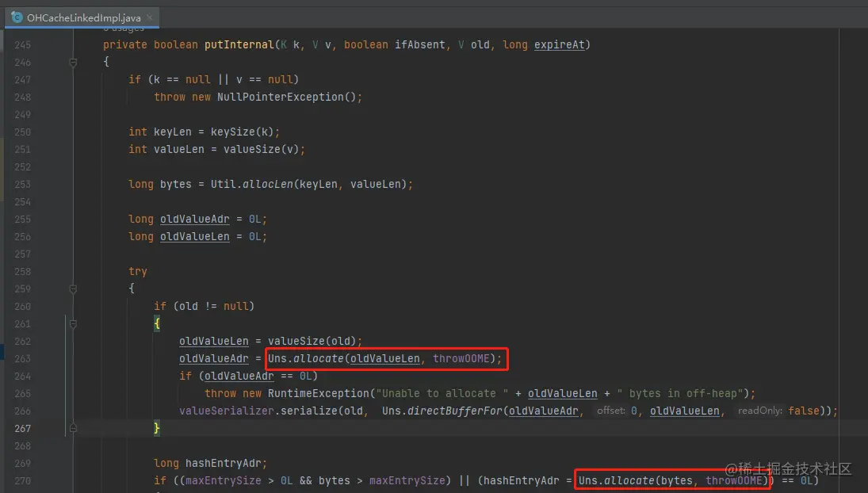
Task: Click the bytes variable on line 253
Action: 175,184
